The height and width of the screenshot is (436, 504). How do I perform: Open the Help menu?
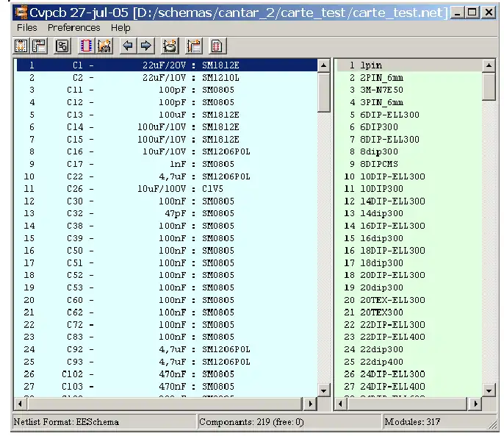(x=120, y=27)
